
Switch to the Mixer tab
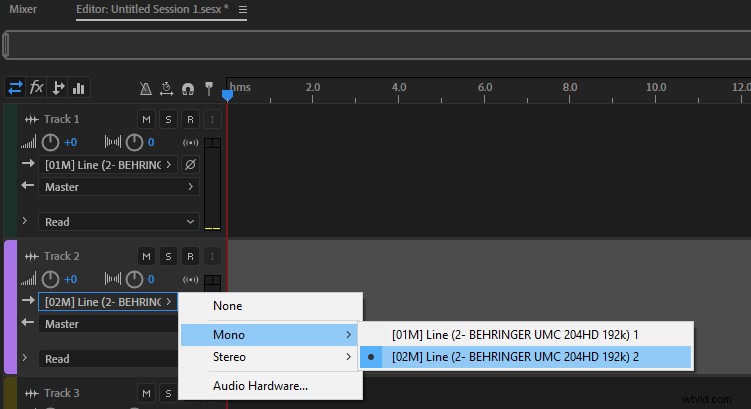pyautogui.click(x=23, y=9)
